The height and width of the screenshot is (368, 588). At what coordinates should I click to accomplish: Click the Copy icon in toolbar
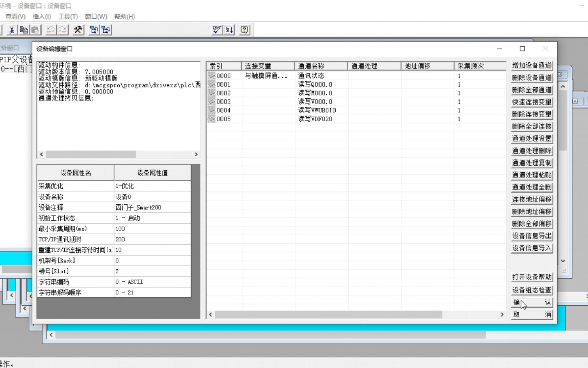(x=23, y=30)
